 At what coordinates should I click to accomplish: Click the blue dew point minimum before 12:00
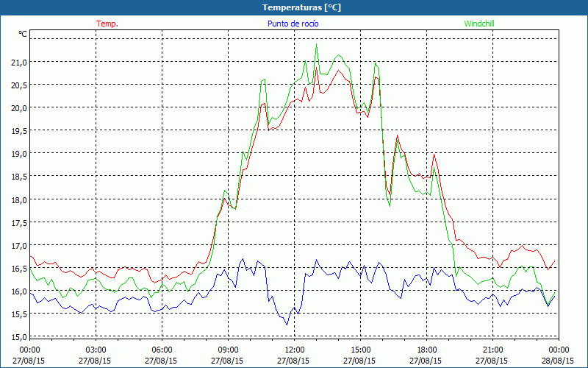[x=287, y=325]
